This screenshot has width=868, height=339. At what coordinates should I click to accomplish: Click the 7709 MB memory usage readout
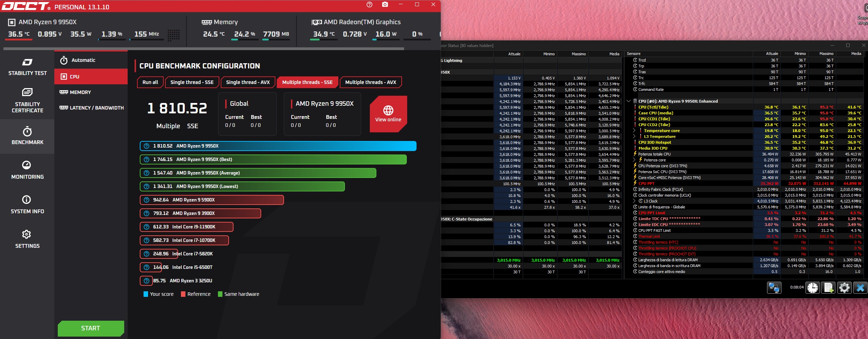click(276, 34)
